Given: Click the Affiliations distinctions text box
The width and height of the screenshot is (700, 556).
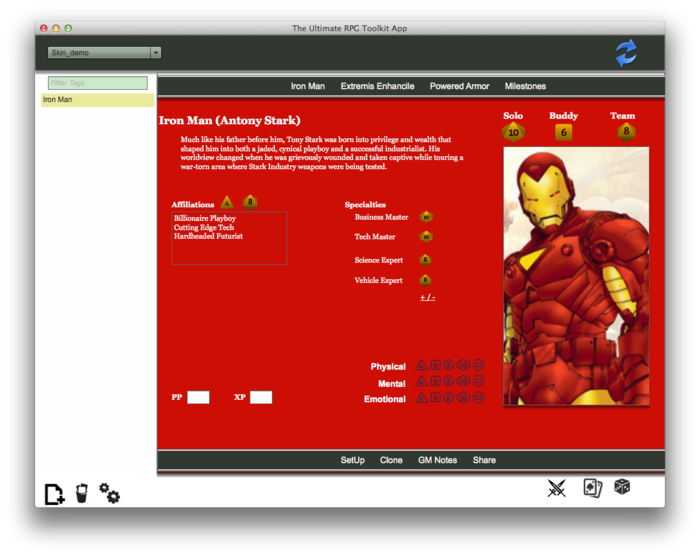Looking at the screenshot, I should click(x=229, y=238).
